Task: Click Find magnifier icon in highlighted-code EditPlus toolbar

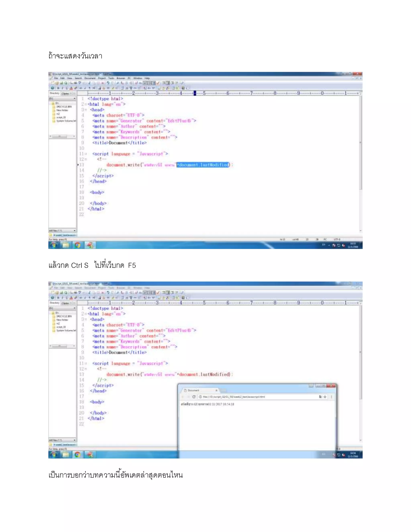Action: click(x=118, y=83)
